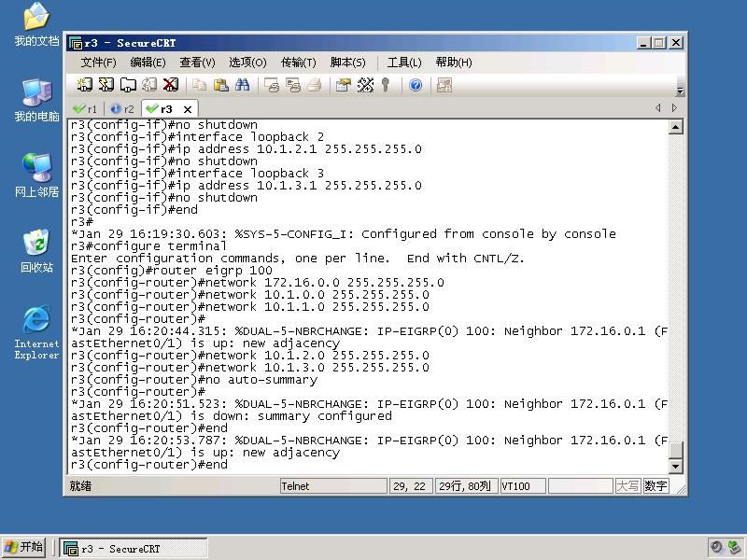Open the 文件(F) menu
Screen dimensions: 747x560
tap(98, 63)
